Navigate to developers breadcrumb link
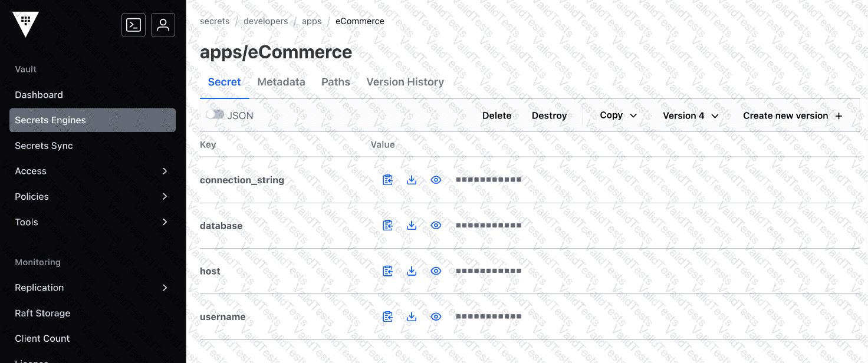868x363 pixels. (x=265, y=21)
